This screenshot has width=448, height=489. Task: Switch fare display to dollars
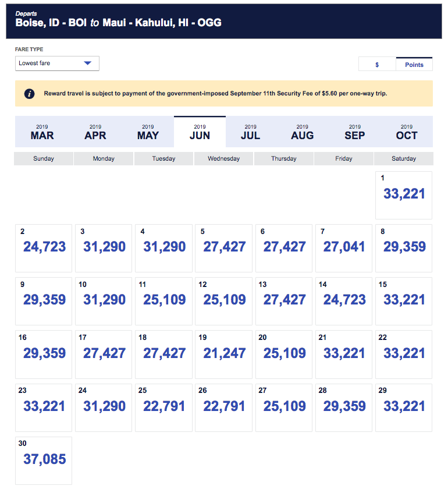(x=377, y=65)
